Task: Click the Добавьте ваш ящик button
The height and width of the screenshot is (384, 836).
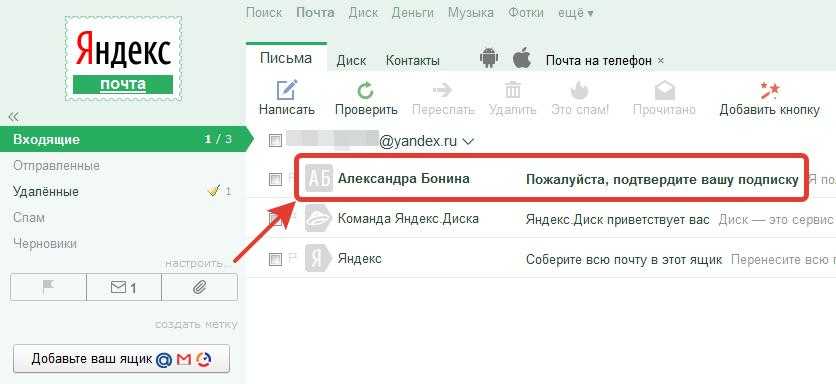Action: (121, 358)
